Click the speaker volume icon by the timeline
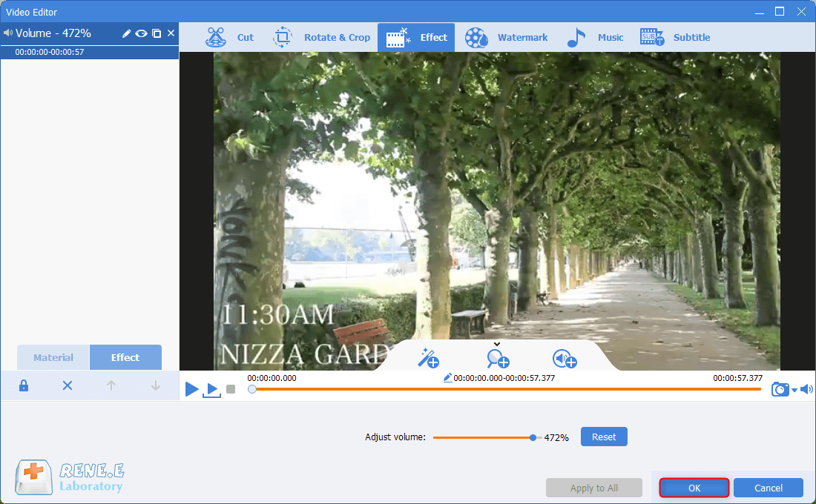Screen dimensions: 816x504 pos(806,389)
